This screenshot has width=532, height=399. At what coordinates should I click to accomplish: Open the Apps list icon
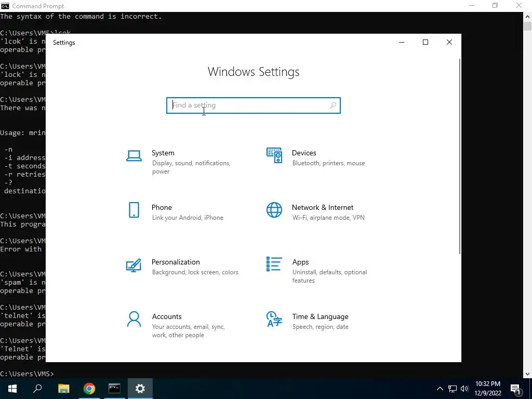[274, 264]
